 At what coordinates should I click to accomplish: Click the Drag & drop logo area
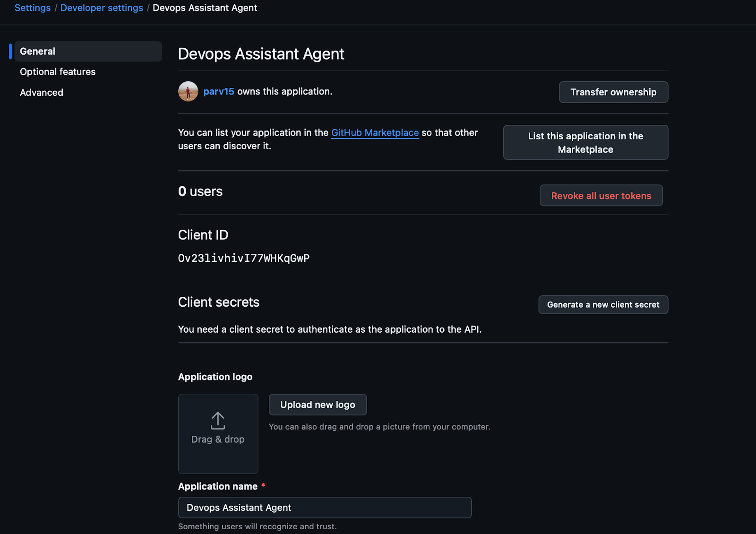coord(218,434)
